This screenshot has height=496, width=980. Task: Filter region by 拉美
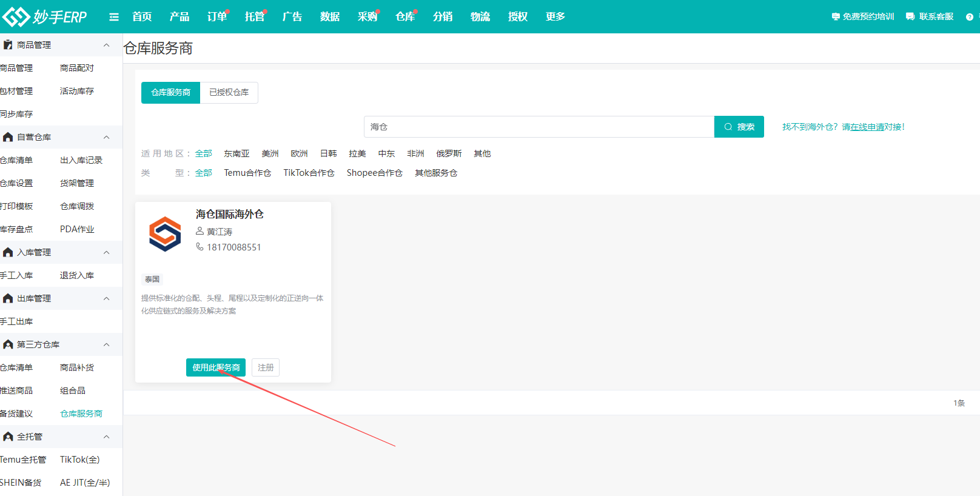[x=357, y=153]
